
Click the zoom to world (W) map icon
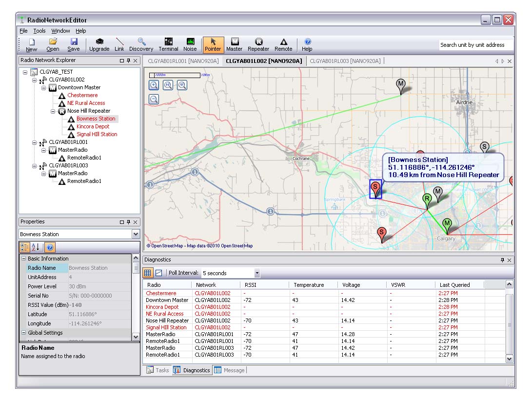(182, 85)
